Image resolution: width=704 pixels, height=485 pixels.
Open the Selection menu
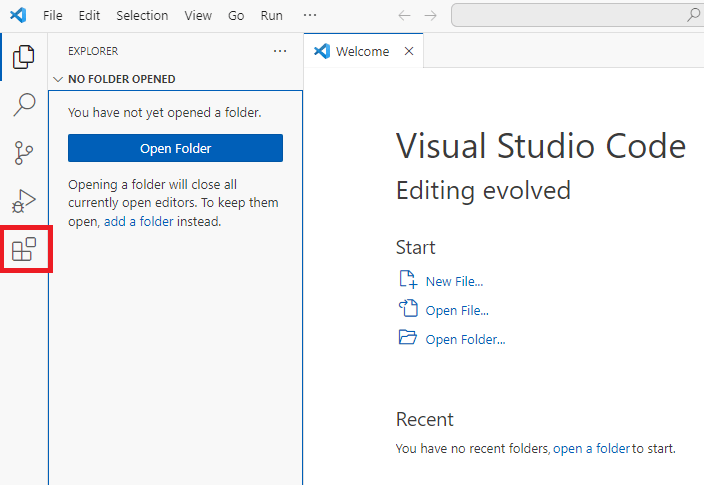[x=142, y=16]
